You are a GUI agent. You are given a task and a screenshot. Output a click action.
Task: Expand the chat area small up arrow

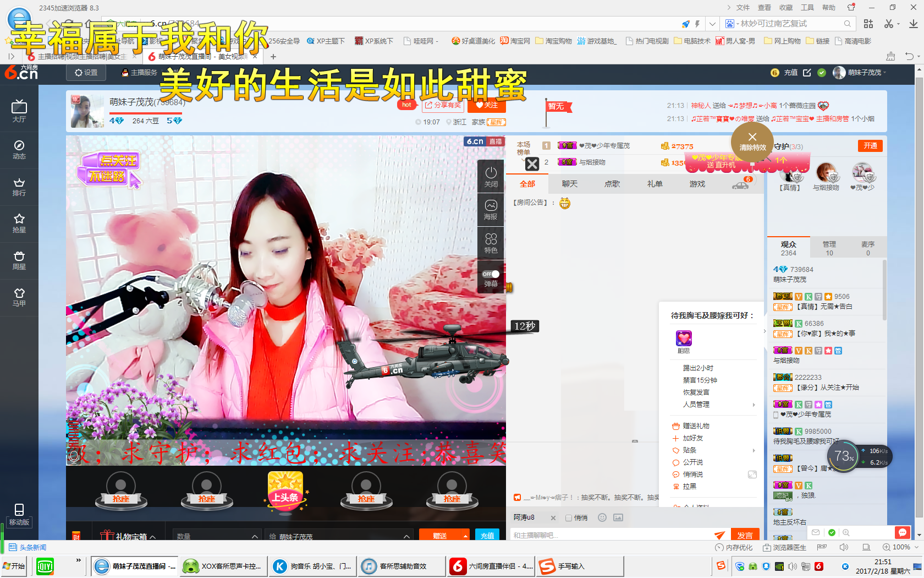[x=635, y=441]
